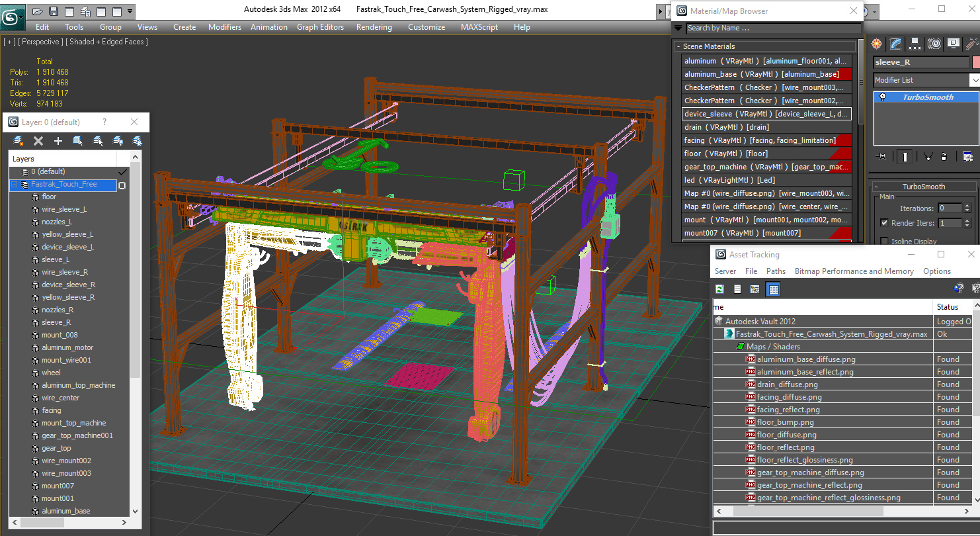Viewport: 980px width, 536px height.
Task: Open Material/Map Browser options arrow
Action: coord(678,28)
